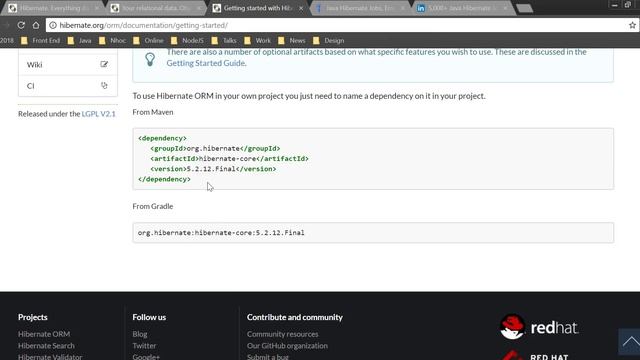Open the Work bookmark folder
The image size is (640, 360).
point(258,40)
